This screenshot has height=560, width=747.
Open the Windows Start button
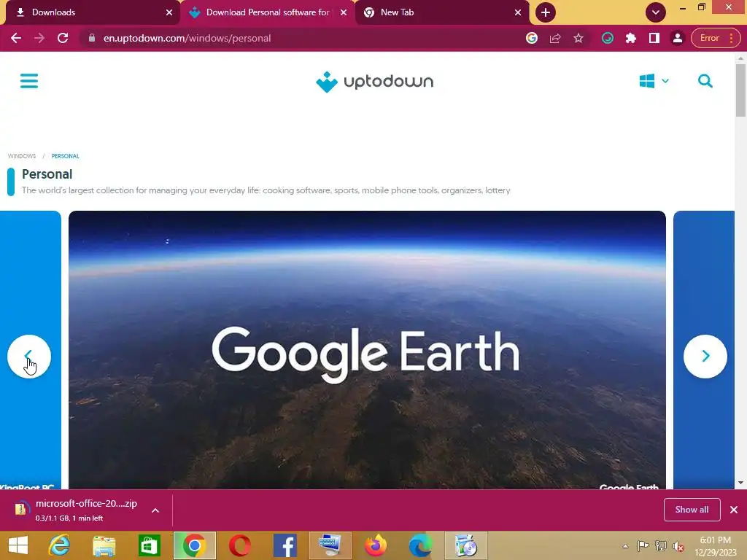coord(18,545)
